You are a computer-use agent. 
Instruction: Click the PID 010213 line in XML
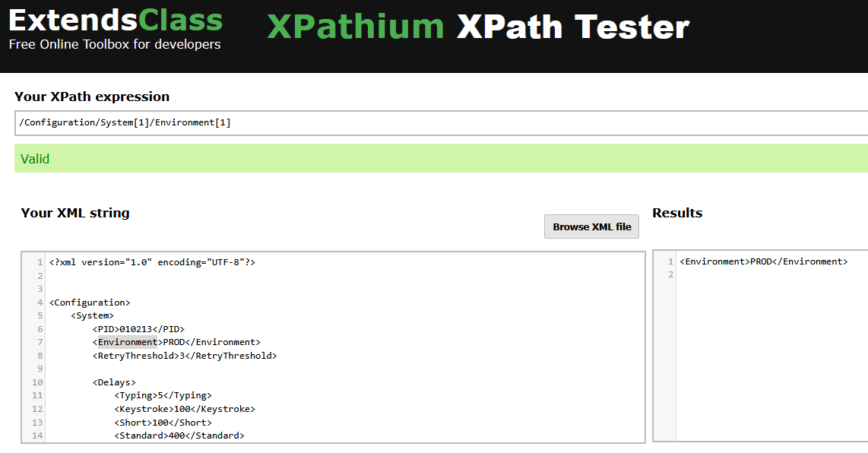[x=138, y=329]
